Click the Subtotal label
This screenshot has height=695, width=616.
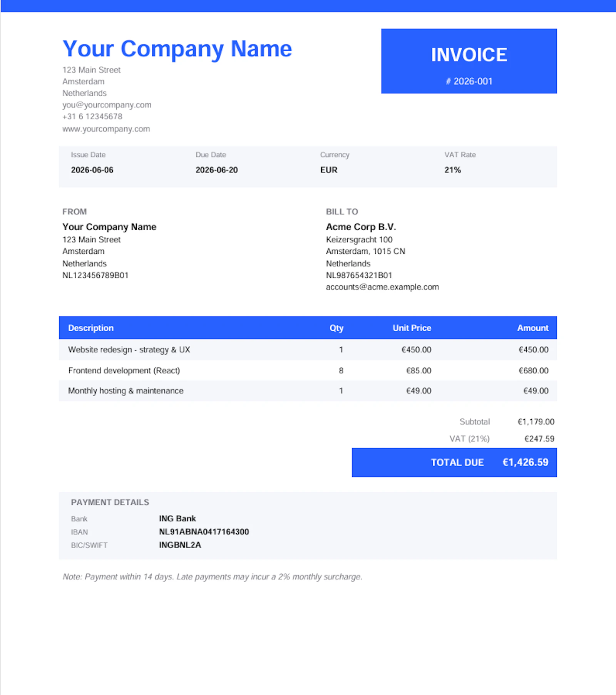click(474, 422)
